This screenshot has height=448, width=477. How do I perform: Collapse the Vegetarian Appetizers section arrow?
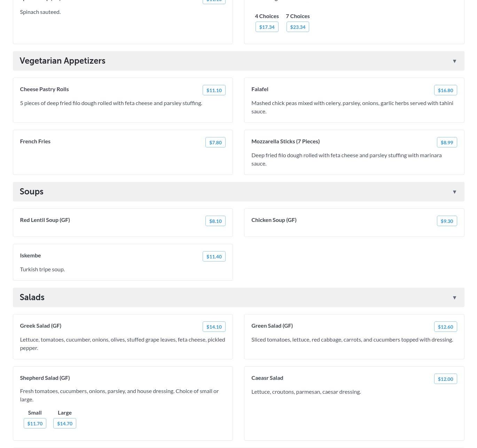coord(454,61)
